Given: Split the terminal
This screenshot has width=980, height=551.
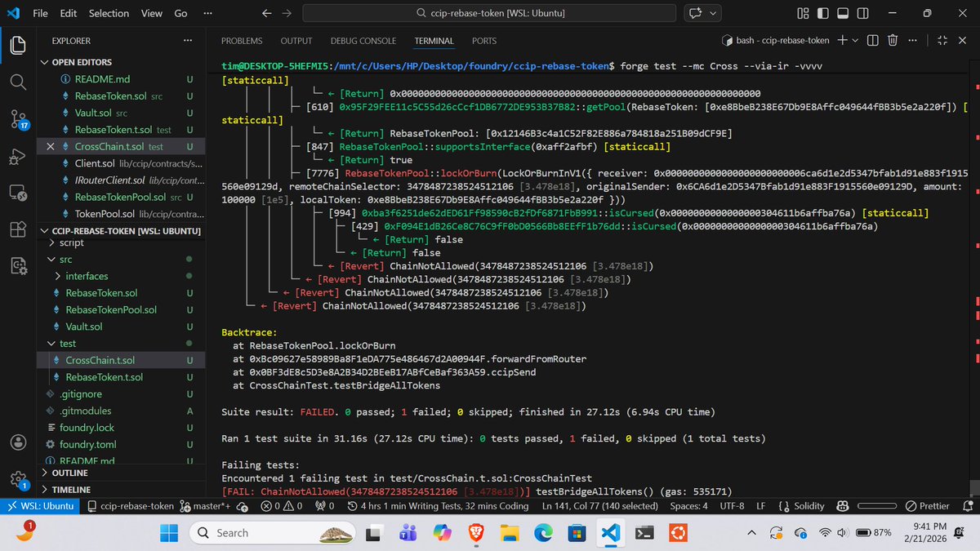Looking at the screenshot, I should click(872, 40).
